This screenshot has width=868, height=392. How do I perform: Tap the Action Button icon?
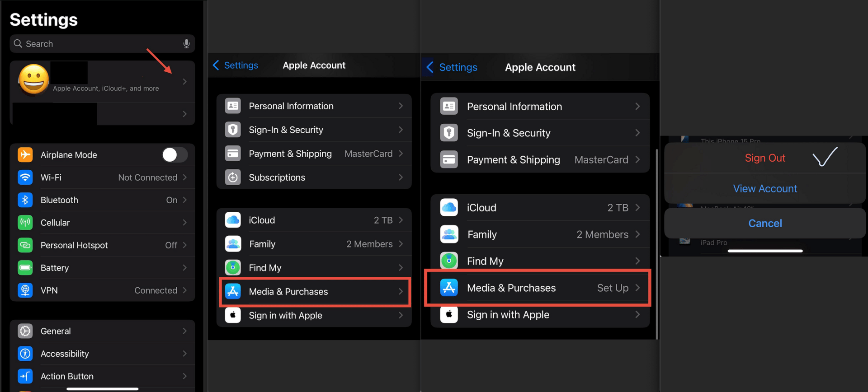25,376
